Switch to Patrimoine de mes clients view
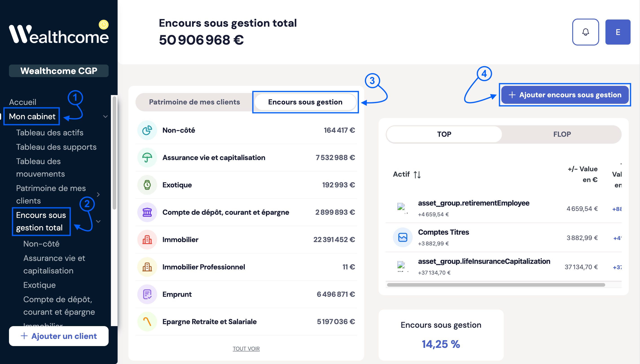Screen dimensions: 640x364 click(x=194, y=102)
